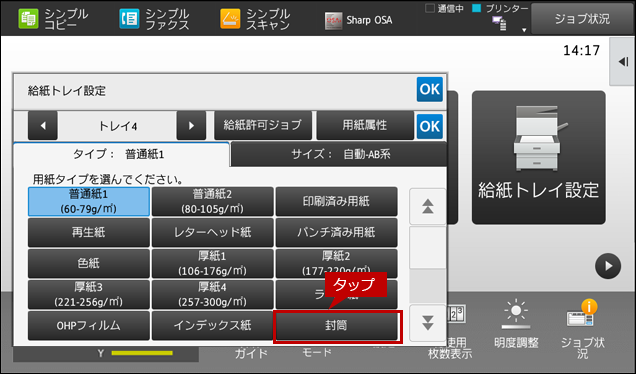Switch to the サイズ tab
Screen dimensions: 636x374
coord(340,154)
